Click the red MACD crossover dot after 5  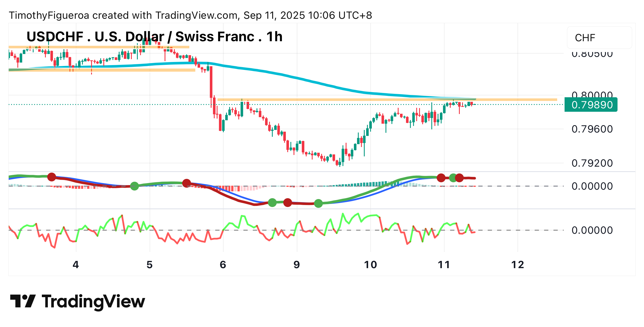click(x=186, y=183)
